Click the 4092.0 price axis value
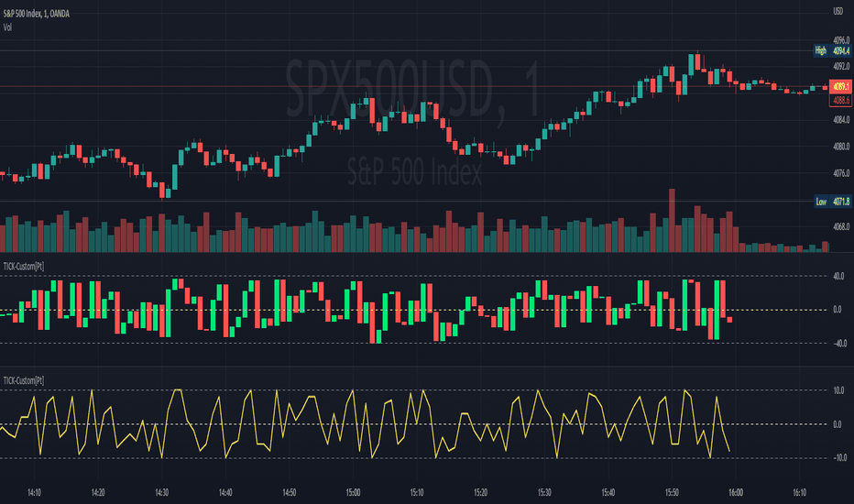Screen dimensions: 854x504 (x=841, y=67)
